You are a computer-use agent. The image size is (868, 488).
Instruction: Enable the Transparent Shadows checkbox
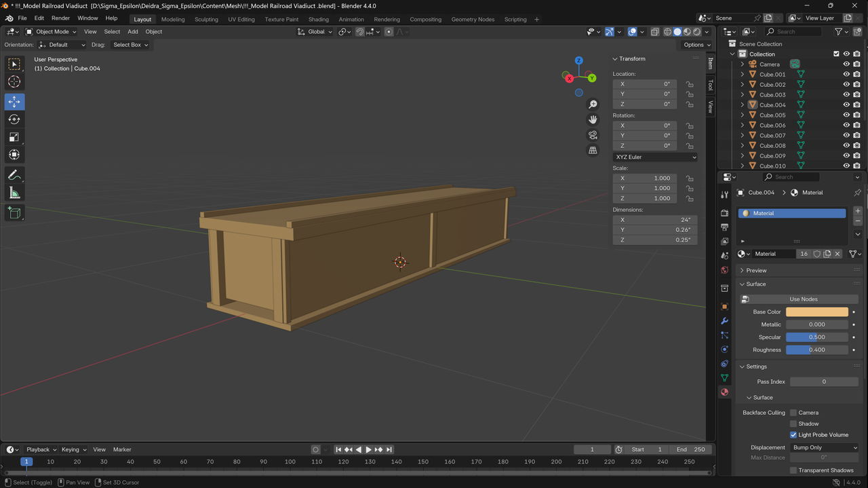click(793, 470)
